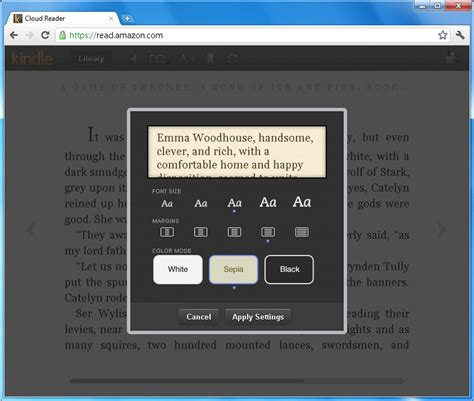
Task: Go to the next page arrow
Action: tap(442, 230)
